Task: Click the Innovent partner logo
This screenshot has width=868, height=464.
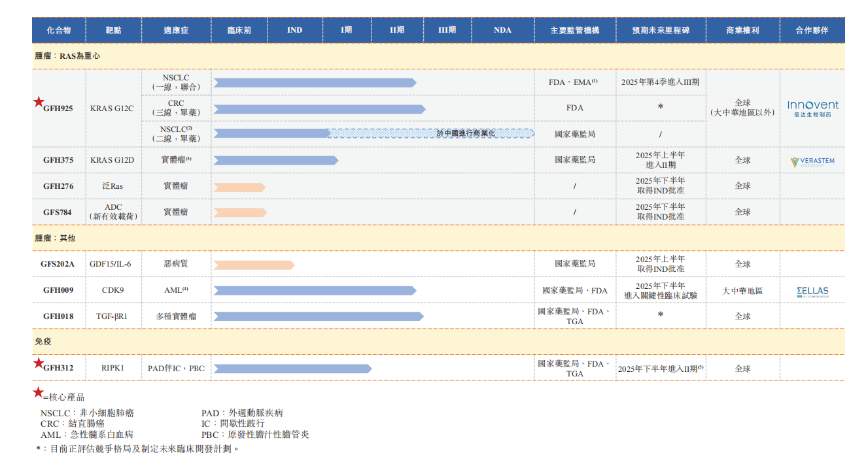Action: coord(812,108)
